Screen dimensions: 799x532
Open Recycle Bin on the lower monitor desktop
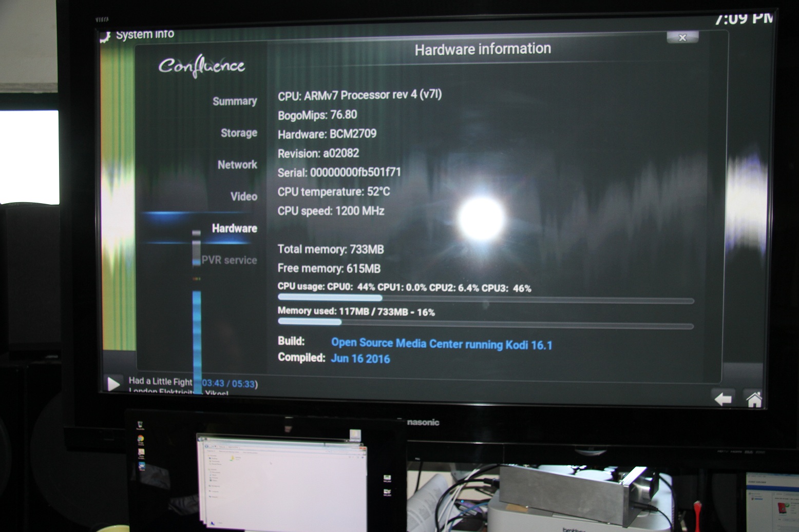click(140, 425)
